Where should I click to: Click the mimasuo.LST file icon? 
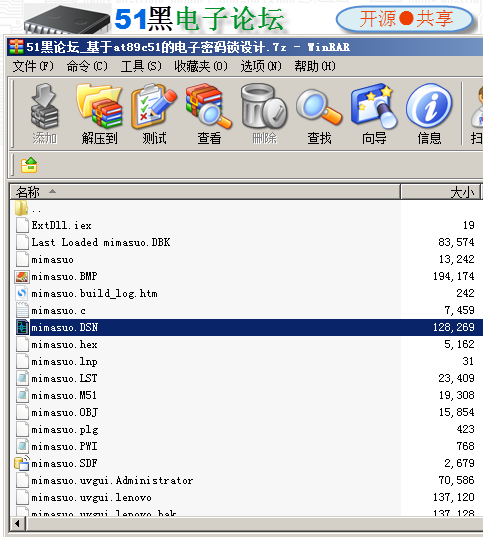pos(22,378)
